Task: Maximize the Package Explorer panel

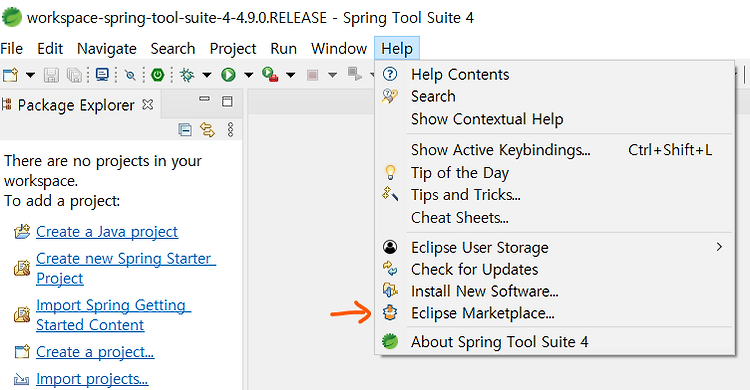Action: coord(227,101)
